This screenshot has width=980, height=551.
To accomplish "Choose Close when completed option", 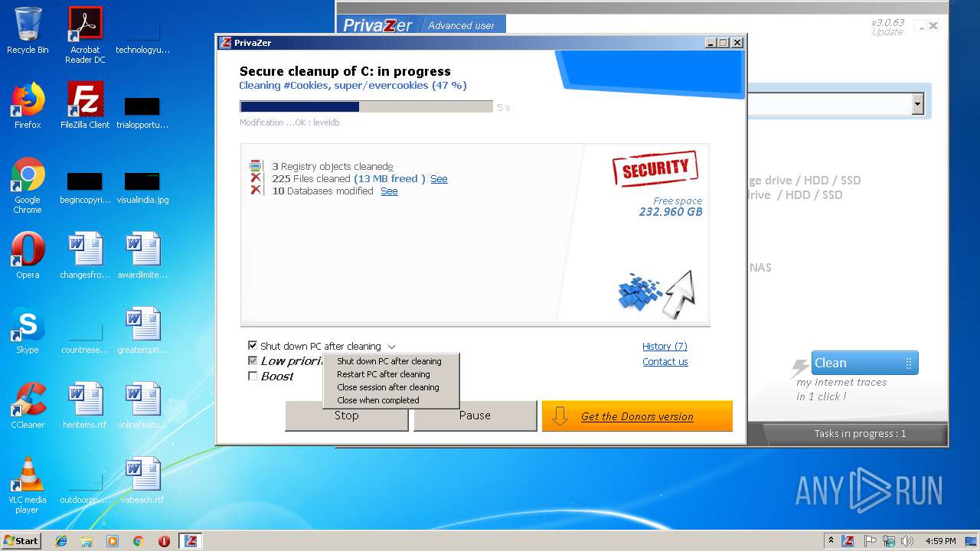I will [378, 400].
